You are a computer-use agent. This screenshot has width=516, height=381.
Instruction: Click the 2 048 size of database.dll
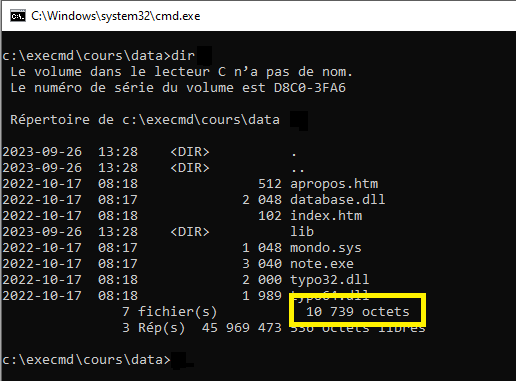pyautogui.click(x=262, y=200)
